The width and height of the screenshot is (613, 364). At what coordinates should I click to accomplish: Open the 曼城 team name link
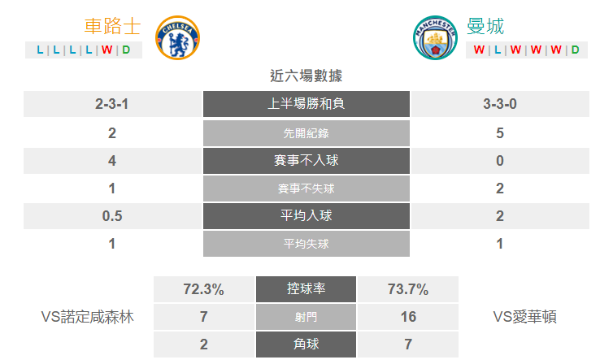coord(485,27)
